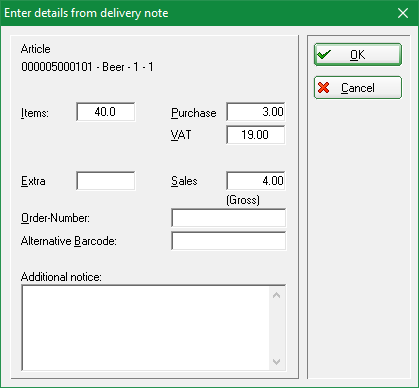Confirm the delivery note details with OK

(x=358, y=54)
